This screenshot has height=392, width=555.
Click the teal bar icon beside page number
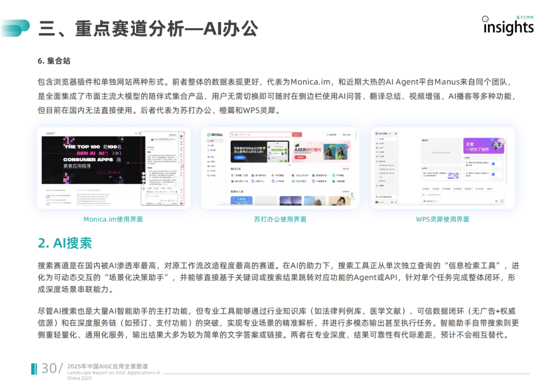[x=34, y=369]
